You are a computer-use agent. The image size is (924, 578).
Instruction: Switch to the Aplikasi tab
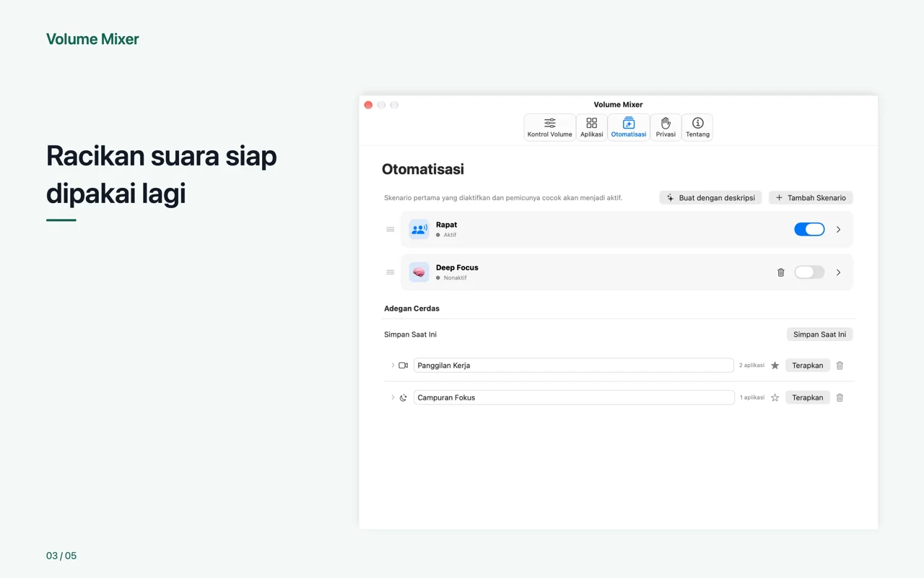pos(591,127)
